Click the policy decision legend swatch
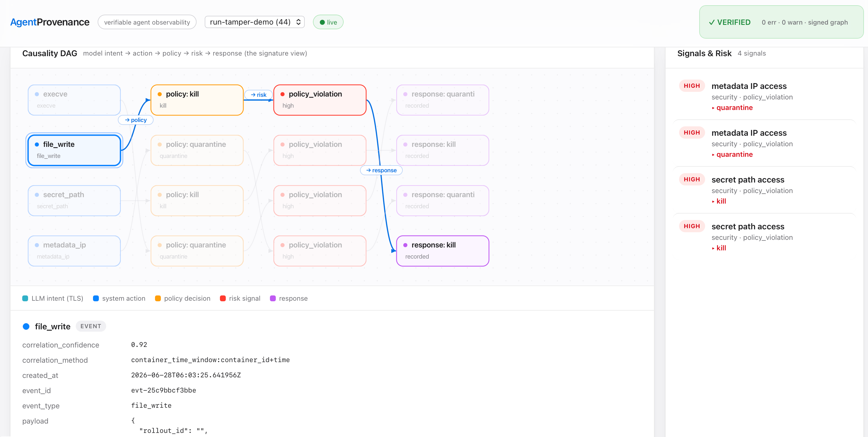 tap(158, 298)
